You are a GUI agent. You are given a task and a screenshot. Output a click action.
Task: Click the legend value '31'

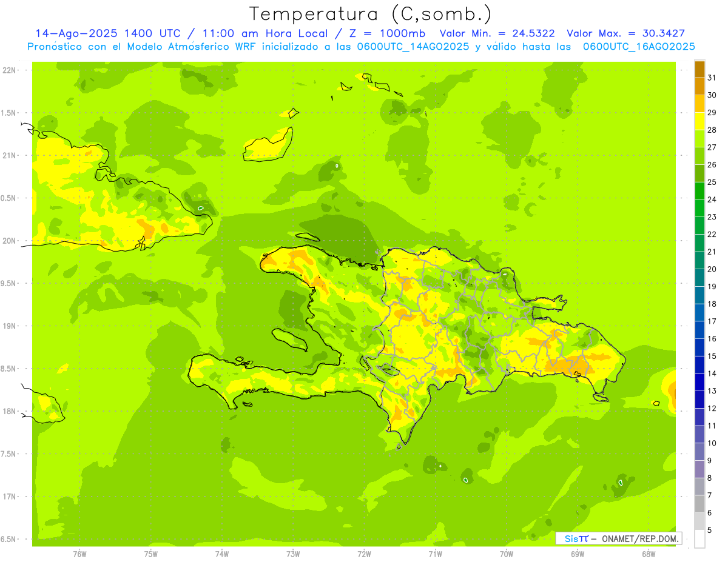click(x=712, y=78)
